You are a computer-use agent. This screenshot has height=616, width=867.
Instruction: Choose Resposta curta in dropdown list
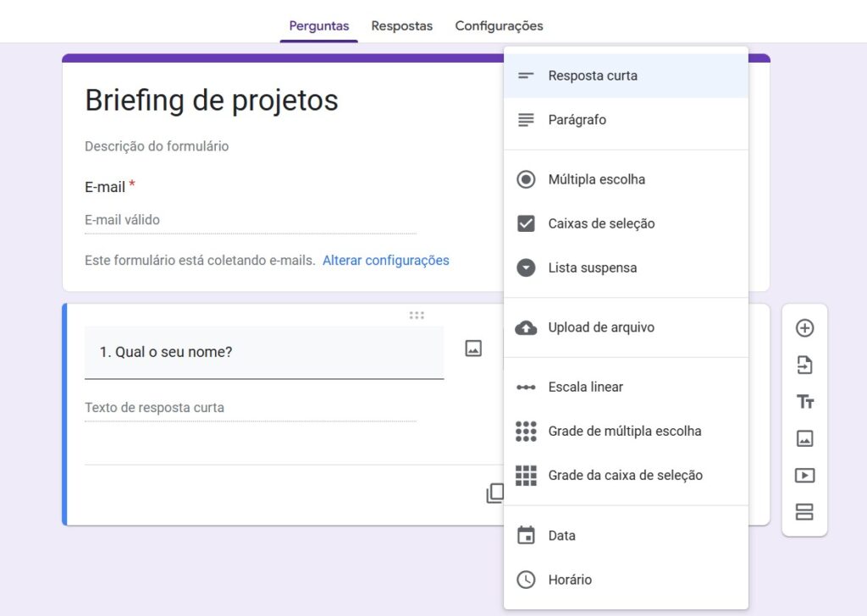tap(593, 75)
